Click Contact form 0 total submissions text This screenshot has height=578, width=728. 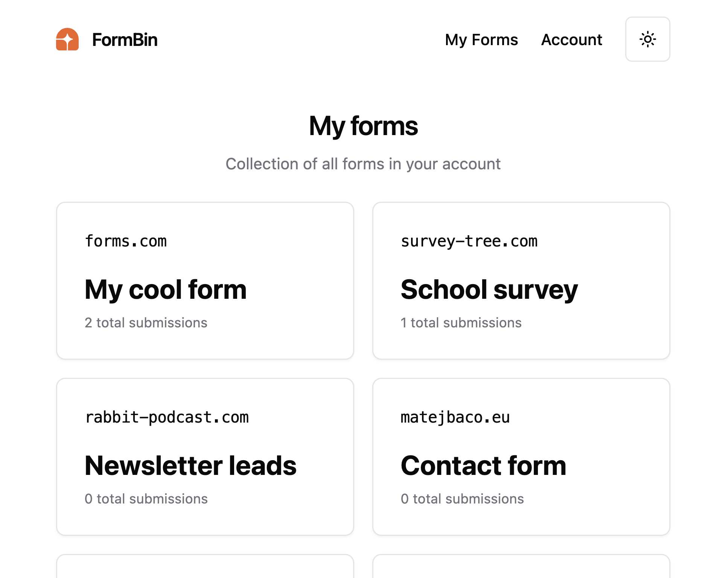[462, 499]
